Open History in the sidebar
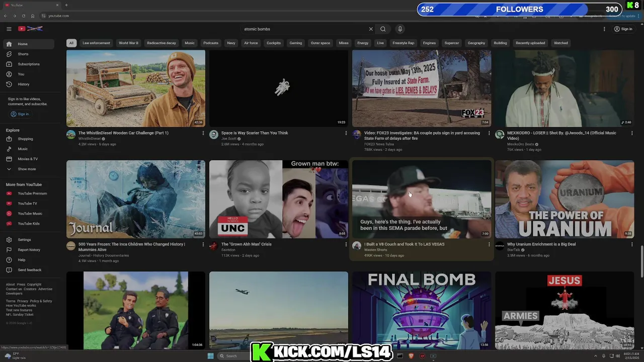Image resolution: width=644 pixels, height=362 pixels. [x=29, y=84]
